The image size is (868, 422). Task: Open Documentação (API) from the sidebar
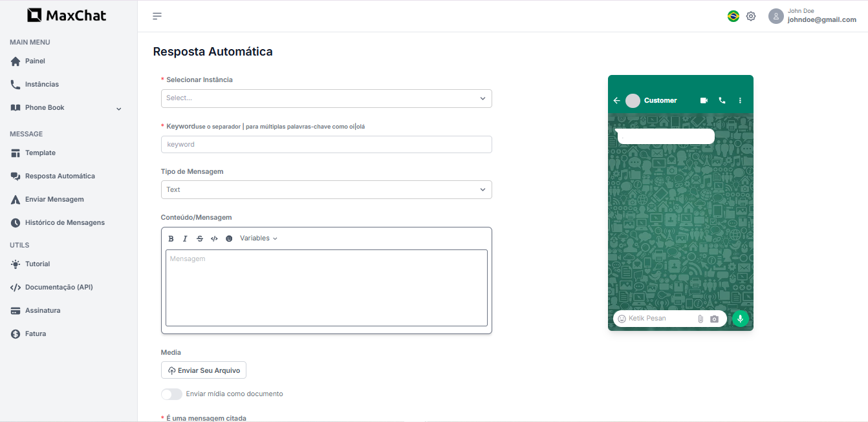click(59, 287)
